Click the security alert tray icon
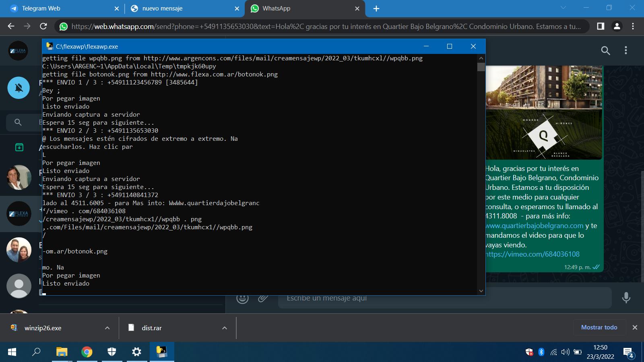 [529, 352]
